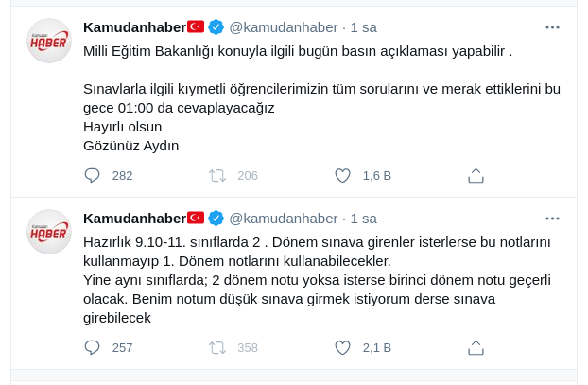The height and width of the screenshot is (385, 588).
Task: Open @kamudanhaber handle in first tweet
Action: pos(283,26)
